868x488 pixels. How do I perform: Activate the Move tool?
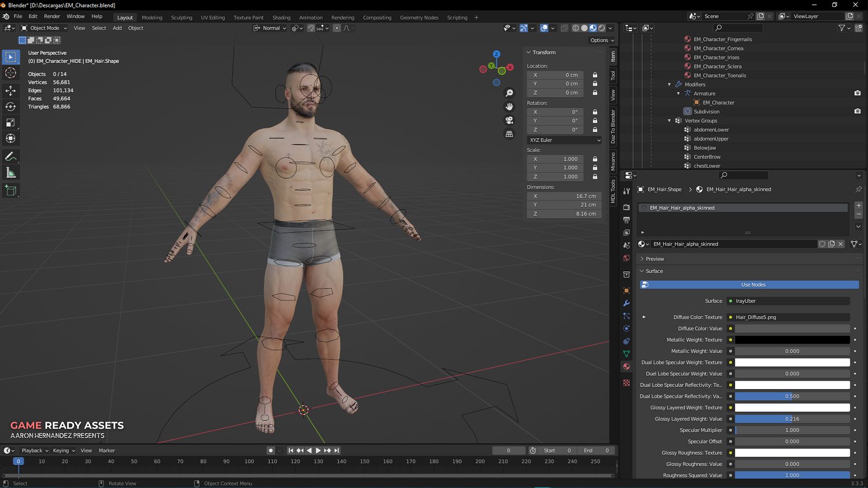tap(10, 90)
